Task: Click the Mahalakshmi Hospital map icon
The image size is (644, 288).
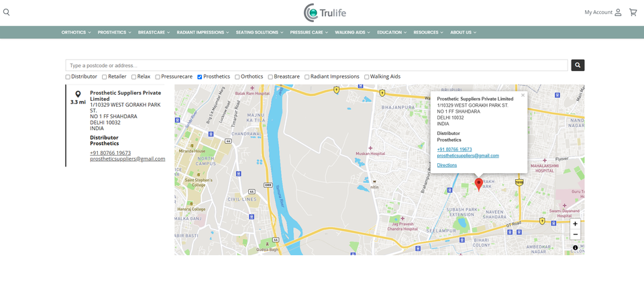Action: click(545, 160)
